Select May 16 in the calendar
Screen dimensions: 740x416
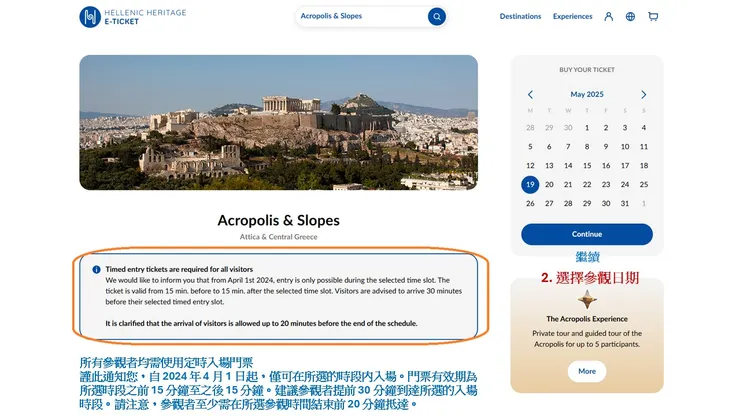605,166
